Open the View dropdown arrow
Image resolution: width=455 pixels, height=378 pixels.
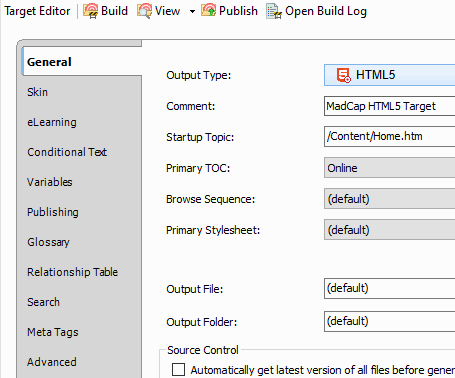click(x=192, y=11)
